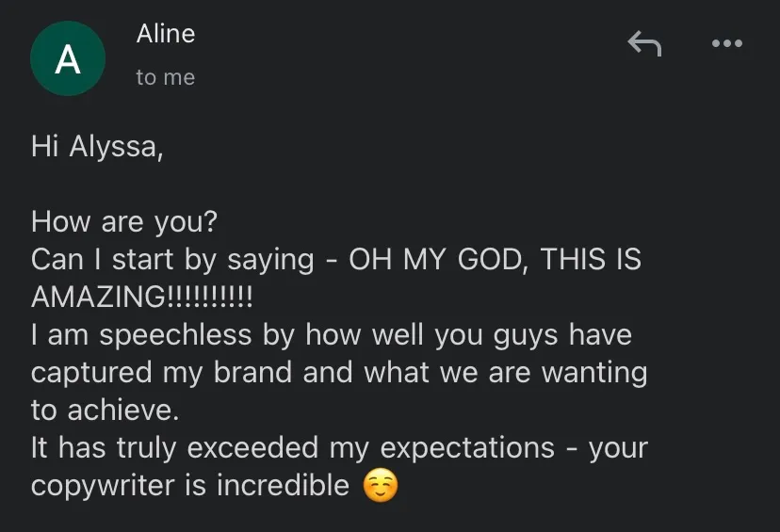Open the three-dot more options menu
This screenshot has width=780, height=532.
(x=726, y=43)
